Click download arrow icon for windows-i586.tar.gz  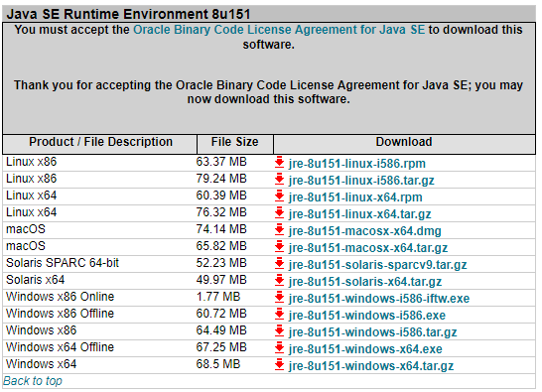tap(279, 331)
